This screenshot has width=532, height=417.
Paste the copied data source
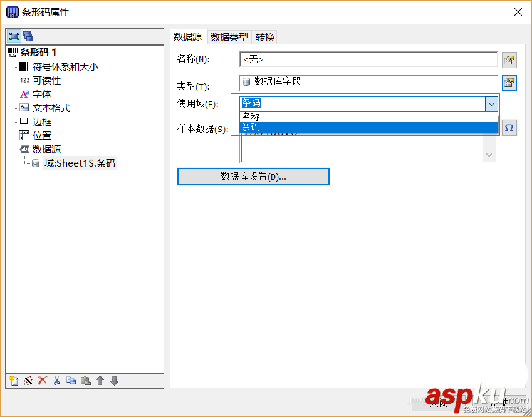coord(85,380)
